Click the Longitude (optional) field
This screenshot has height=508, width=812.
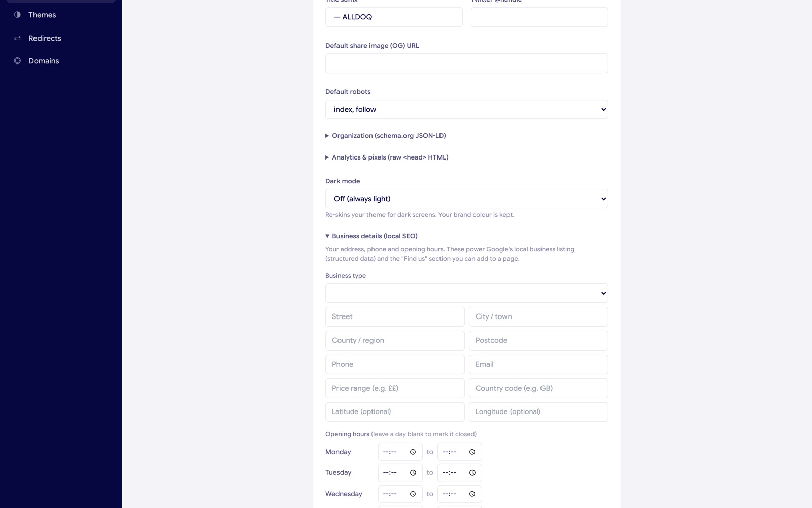tap(538, 412)
